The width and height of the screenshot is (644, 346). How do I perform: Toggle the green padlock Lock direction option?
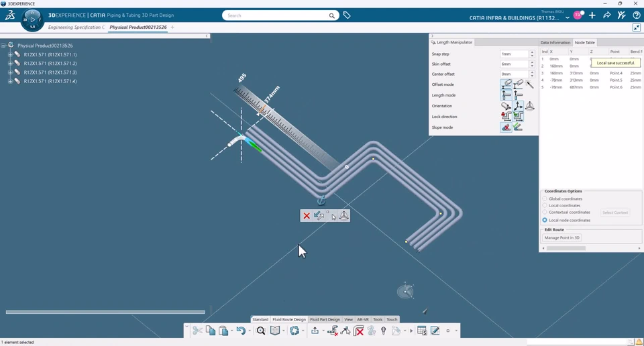tap(518, 117)
